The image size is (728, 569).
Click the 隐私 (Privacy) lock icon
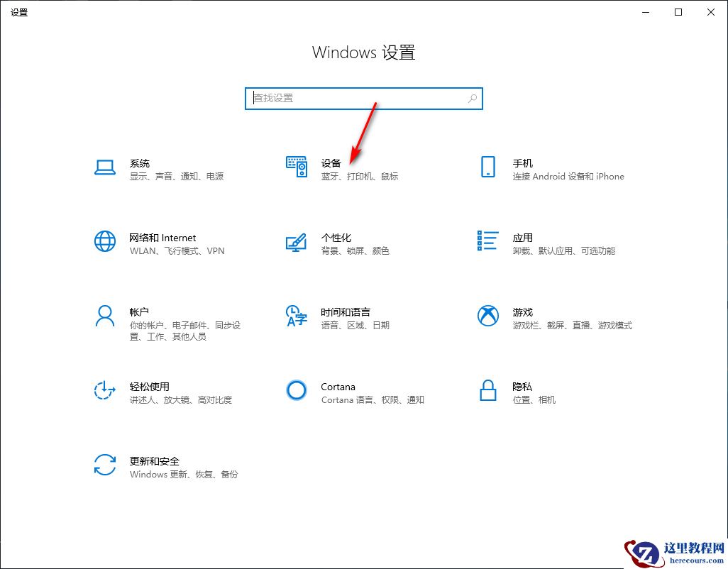(x=487, y=391)
